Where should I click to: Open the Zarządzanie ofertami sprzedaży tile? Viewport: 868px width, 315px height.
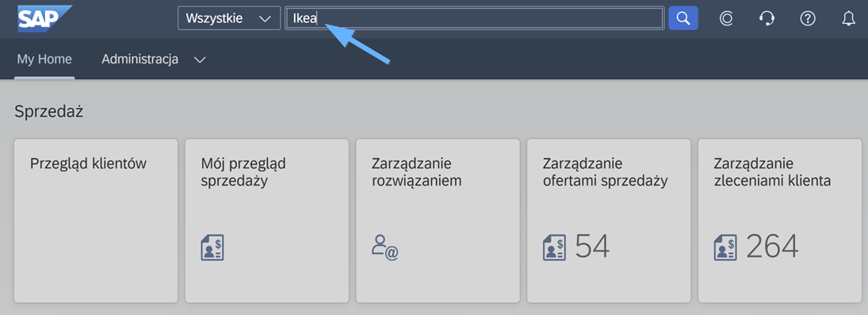click(609, 221)
